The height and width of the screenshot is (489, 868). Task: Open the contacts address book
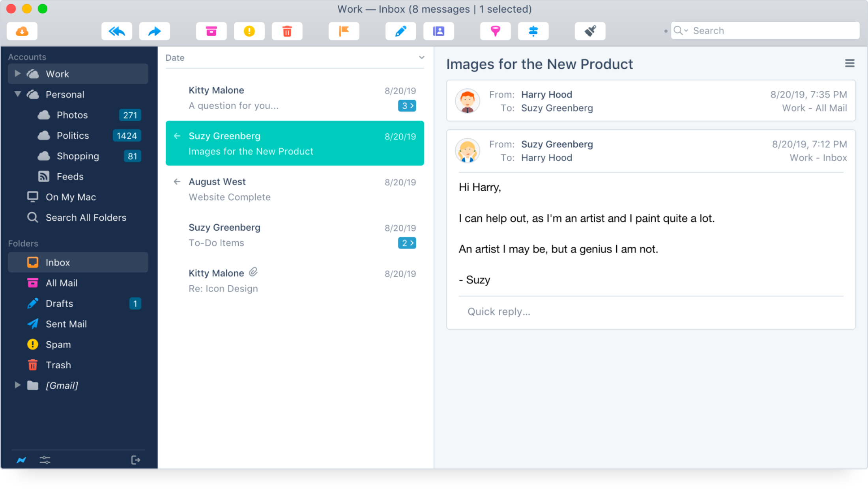(x=438, y=31)
